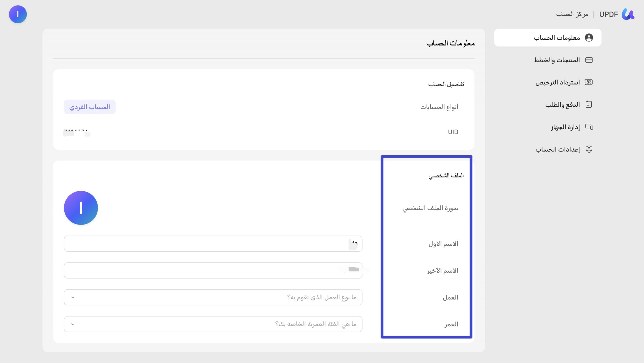The width and height of the screenshot is (644, 363).
Task: Click the تفاصيل الحساب section heading
Action: point(446,84)
